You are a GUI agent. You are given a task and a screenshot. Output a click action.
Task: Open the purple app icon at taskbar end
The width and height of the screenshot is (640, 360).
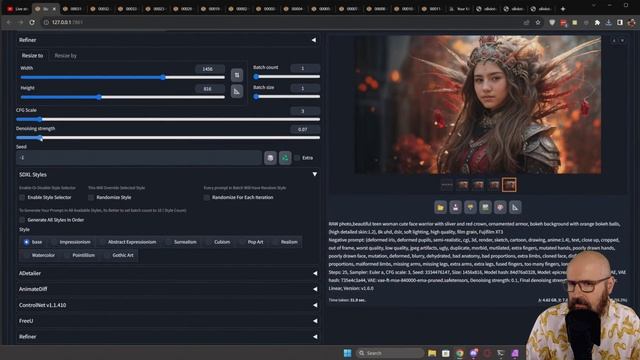pyautogui.click(x=515, y=353)
